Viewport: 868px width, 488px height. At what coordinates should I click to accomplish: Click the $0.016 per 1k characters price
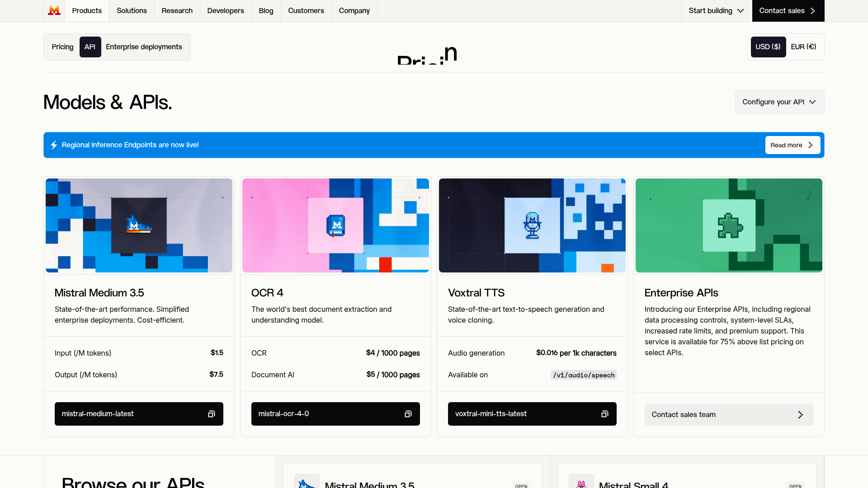click(576, 353)
